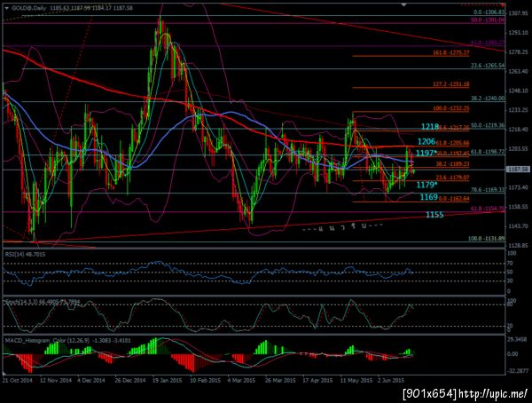532x403 pixels.
Task: Click Fibonacci label 38.2 -1240.00
Action: (x=488, y=99)
